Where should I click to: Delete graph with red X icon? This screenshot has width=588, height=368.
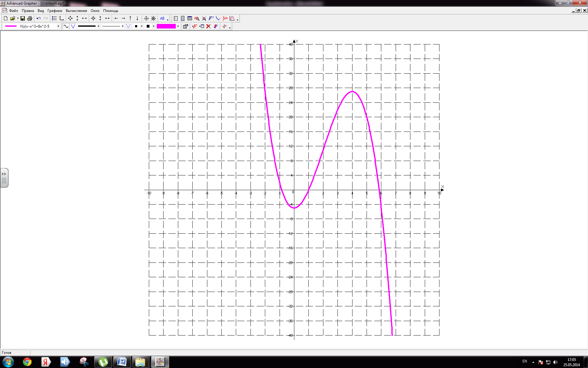(x=209, y=26)
